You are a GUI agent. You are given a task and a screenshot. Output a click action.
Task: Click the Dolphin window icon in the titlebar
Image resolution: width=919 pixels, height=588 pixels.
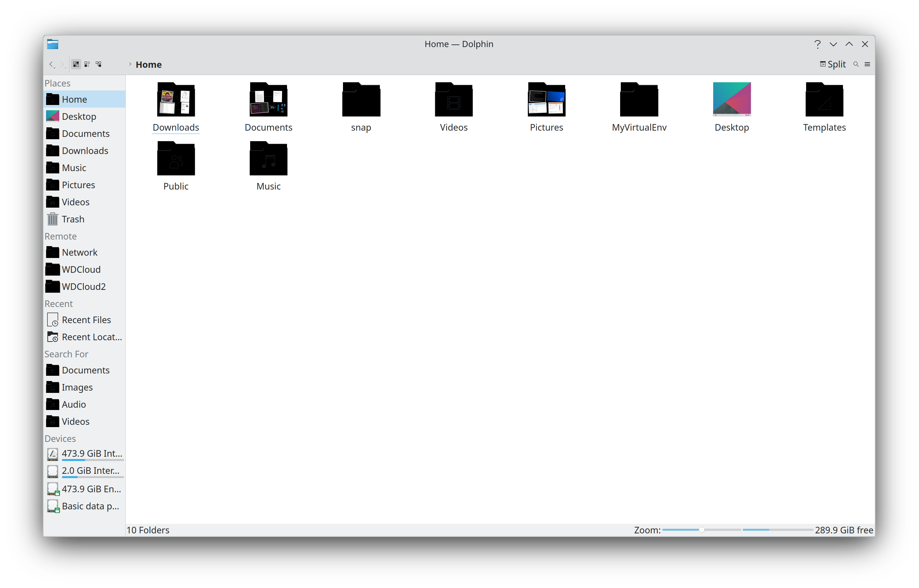(53, 44)
